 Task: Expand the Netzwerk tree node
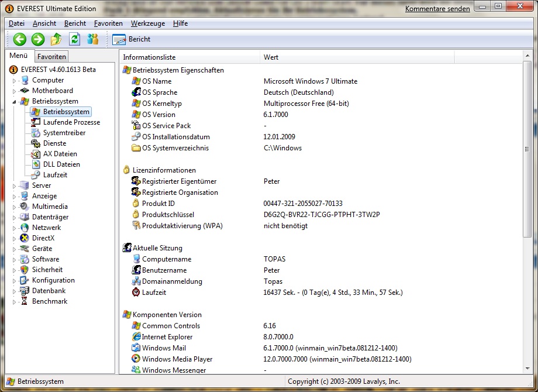14,228
